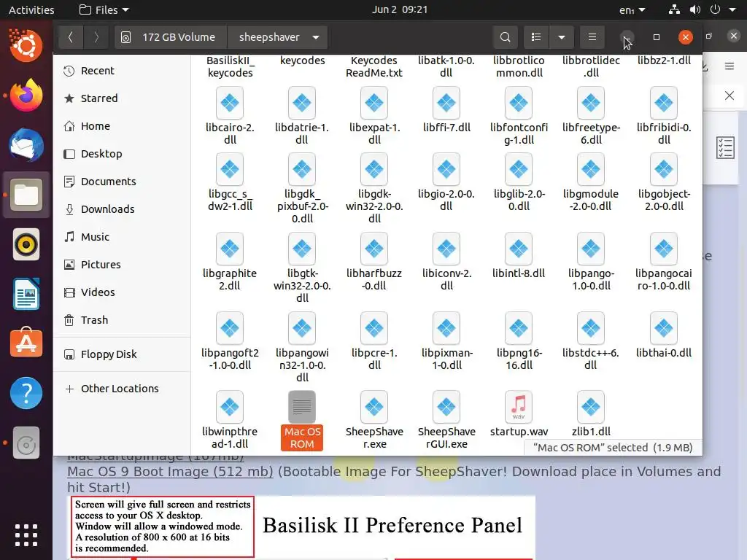Viewport: 747px width, 560px height.
Task: Select libwinpthread-1.dll file icon
Action: click(230, 408)
